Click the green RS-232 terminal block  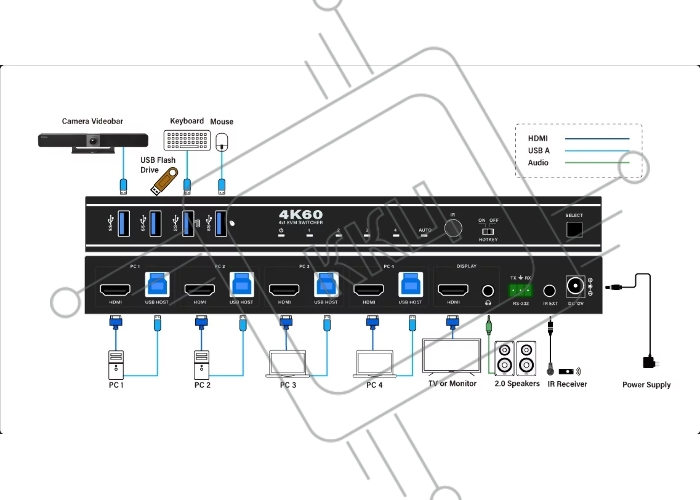pyautogui.click(x=521, y=291)
